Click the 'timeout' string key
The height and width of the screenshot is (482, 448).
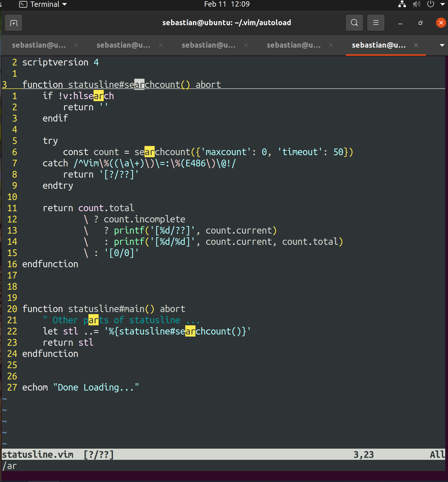pyautogui.click(x=300, y=152)
